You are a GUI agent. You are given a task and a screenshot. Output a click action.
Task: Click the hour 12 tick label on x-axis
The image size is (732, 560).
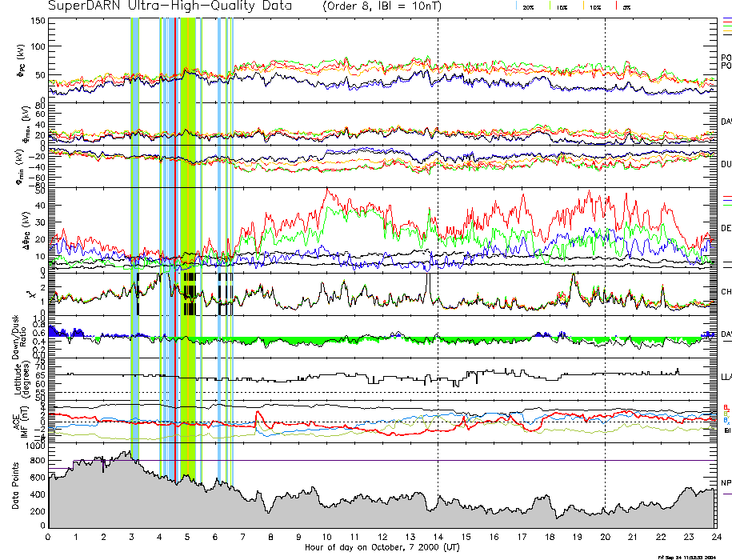tap(382, 538)
